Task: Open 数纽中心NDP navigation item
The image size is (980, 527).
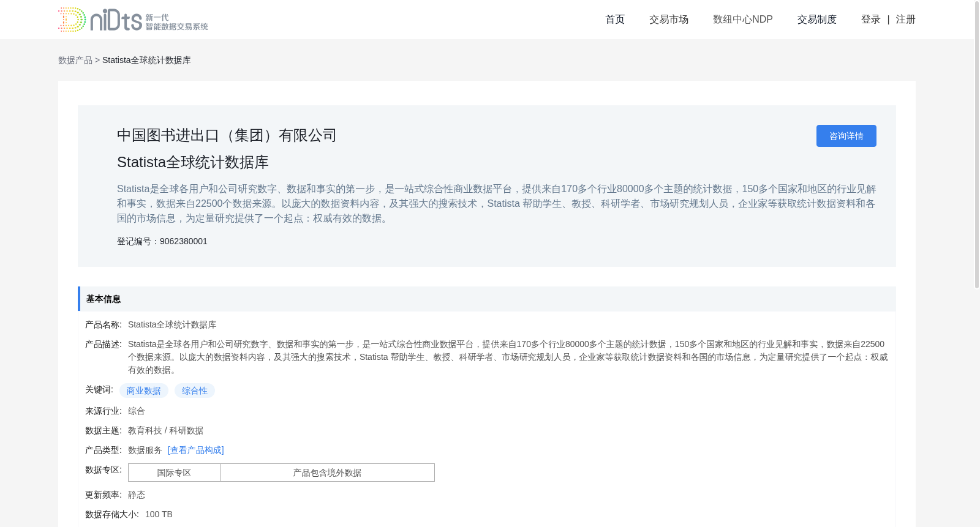Action: 743,20
